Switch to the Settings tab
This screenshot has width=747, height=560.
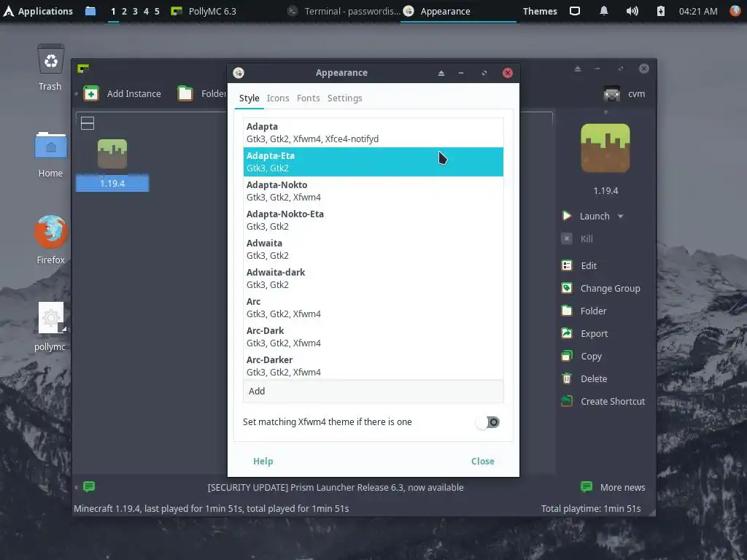tap(344, 98)
